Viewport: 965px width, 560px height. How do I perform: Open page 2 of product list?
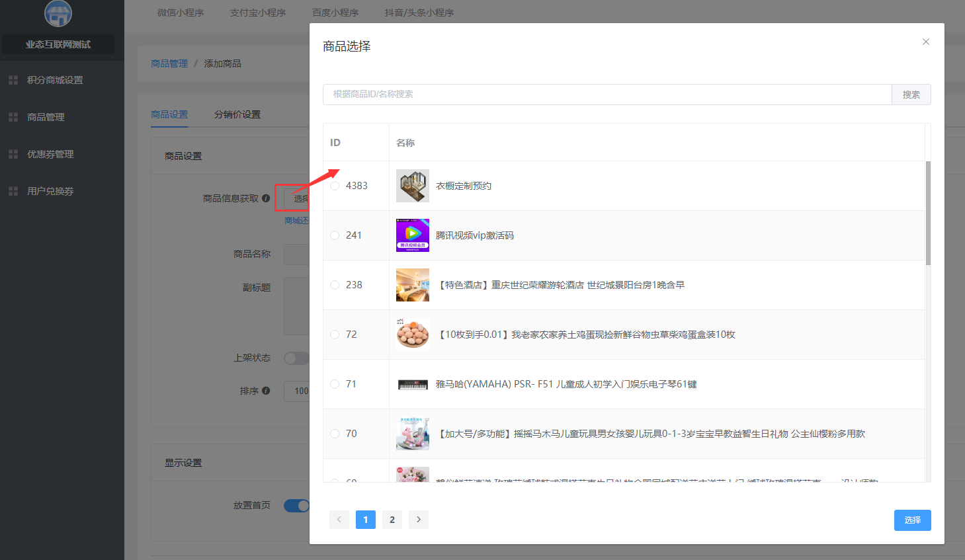coord(392,520)
